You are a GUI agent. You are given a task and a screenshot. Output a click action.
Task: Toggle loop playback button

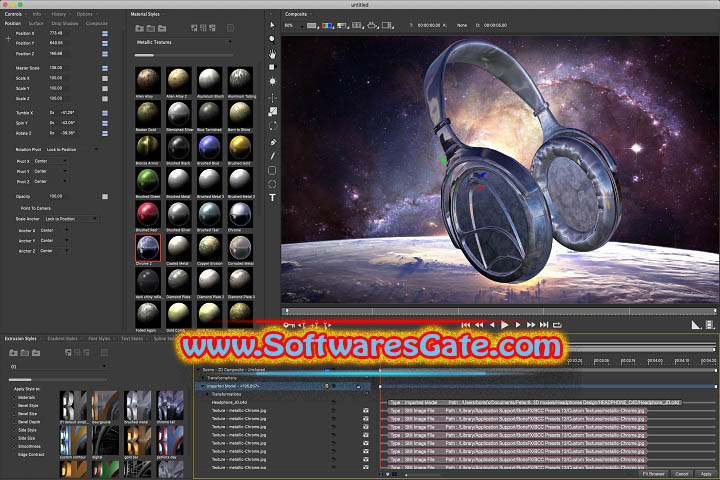point(557,325)
